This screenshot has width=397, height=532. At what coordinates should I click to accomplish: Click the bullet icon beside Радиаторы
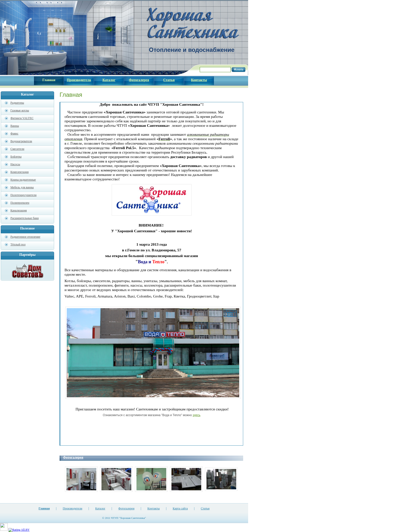pyautogui.click(x=6, y=103)
